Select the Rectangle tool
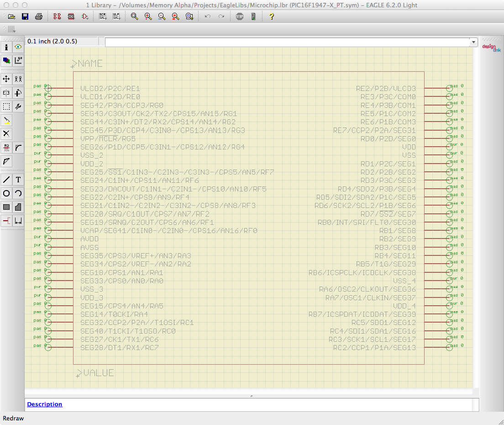Image resolution: width=504 pixels, height=425 pixels. click(x=6, y=207)
